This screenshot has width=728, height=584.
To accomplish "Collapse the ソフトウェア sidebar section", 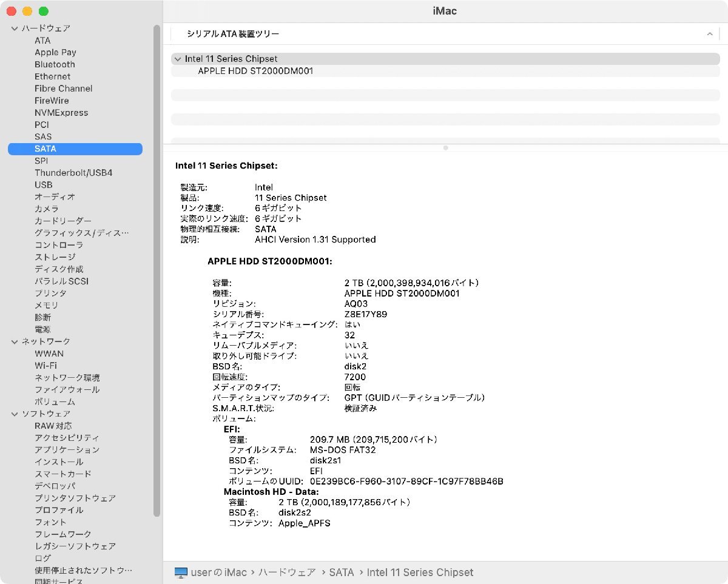I will coord(15,414).
